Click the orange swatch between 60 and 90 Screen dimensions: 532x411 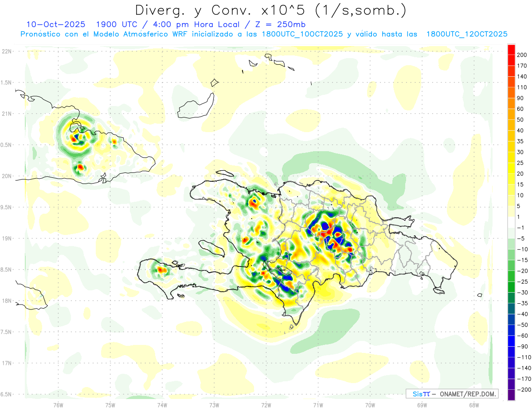coord(511,104)
